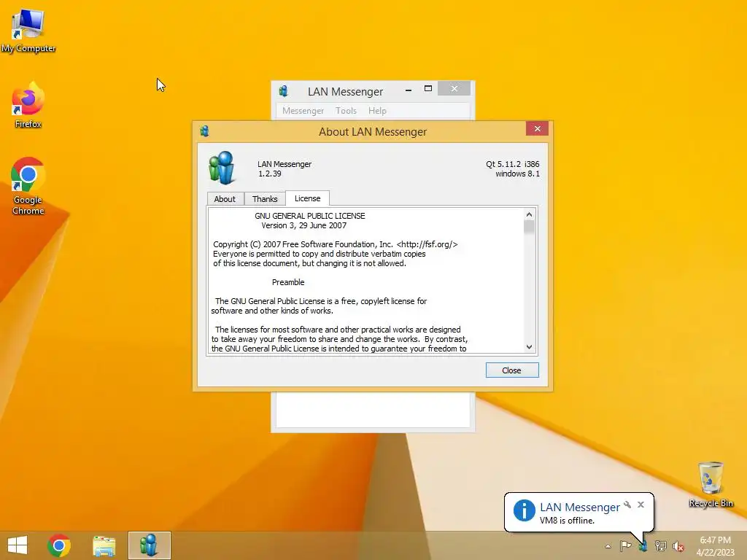Select LAN Messenger taskbar button
This screenshot has width=747, height=560.
click(x=149, y=545)
